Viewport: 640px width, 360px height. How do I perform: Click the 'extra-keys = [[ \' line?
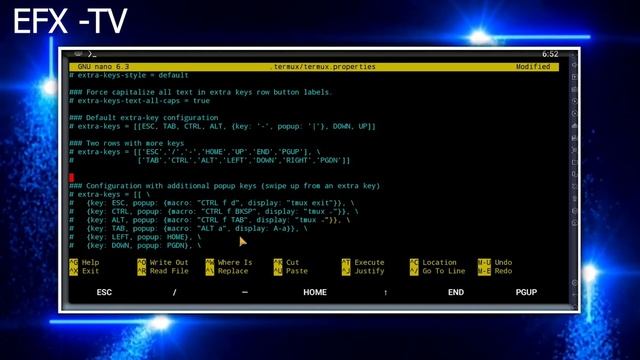click(109, 195)
